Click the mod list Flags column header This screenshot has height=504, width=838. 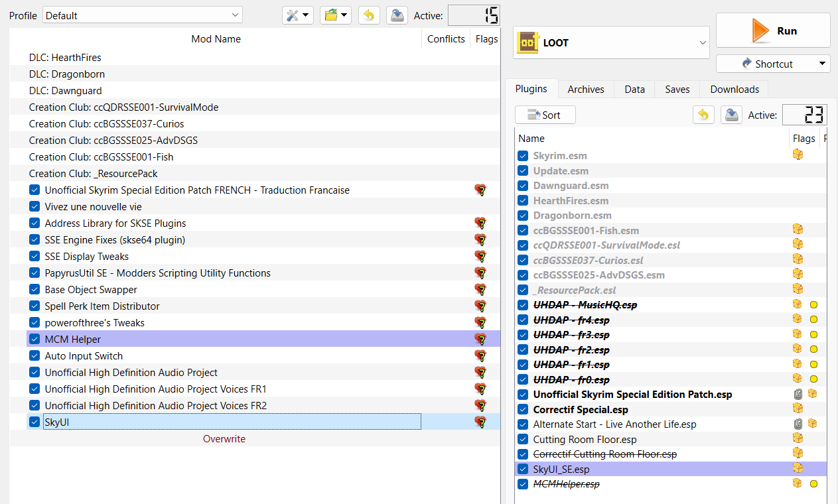486,39
